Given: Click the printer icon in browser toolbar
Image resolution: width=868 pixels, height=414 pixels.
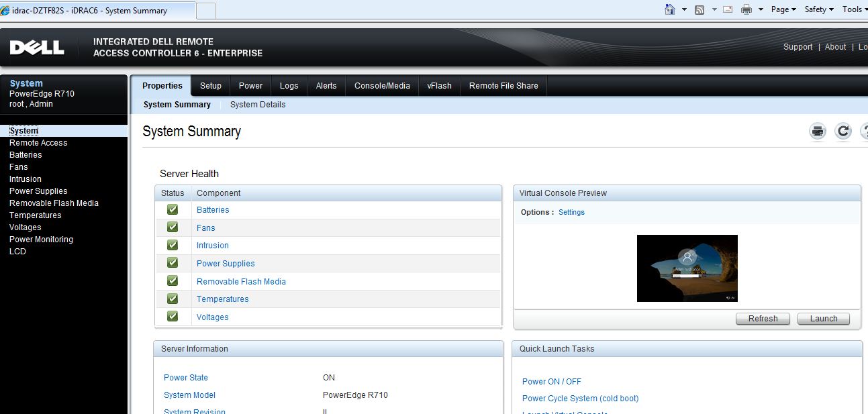Looking at the screenshot, I should point(745,9).
